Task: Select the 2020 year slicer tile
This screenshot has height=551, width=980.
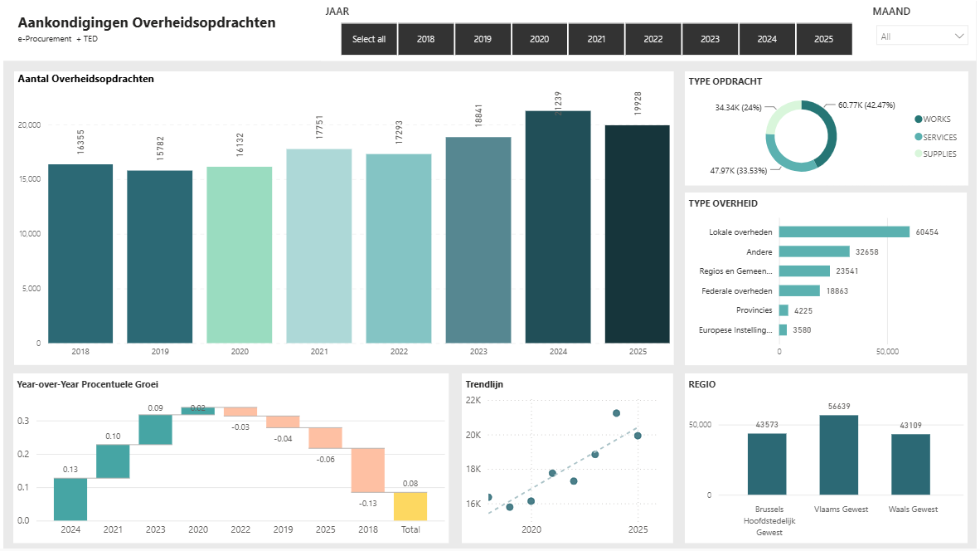Action: click(540, 39)
